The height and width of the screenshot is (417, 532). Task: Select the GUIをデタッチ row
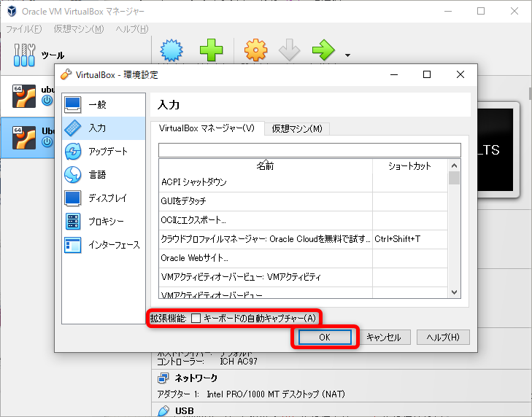pos(303,201)
